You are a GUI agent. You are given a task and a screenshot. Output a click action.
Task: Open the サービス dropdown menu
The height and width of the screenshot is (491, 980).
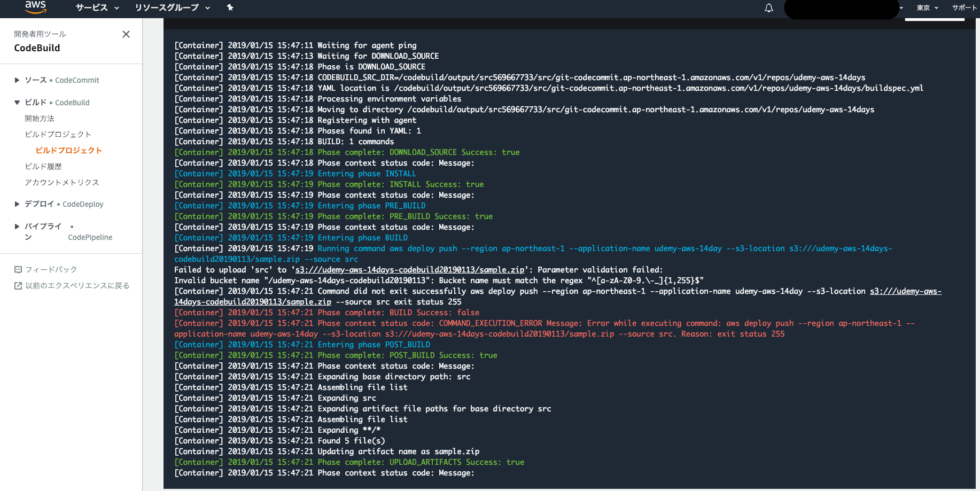click(x=97, y=7)
